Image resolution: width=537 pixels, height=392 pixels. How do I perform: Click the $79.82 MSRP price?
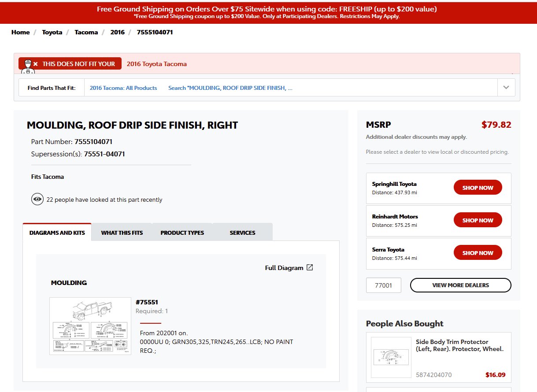click(496, 125)
